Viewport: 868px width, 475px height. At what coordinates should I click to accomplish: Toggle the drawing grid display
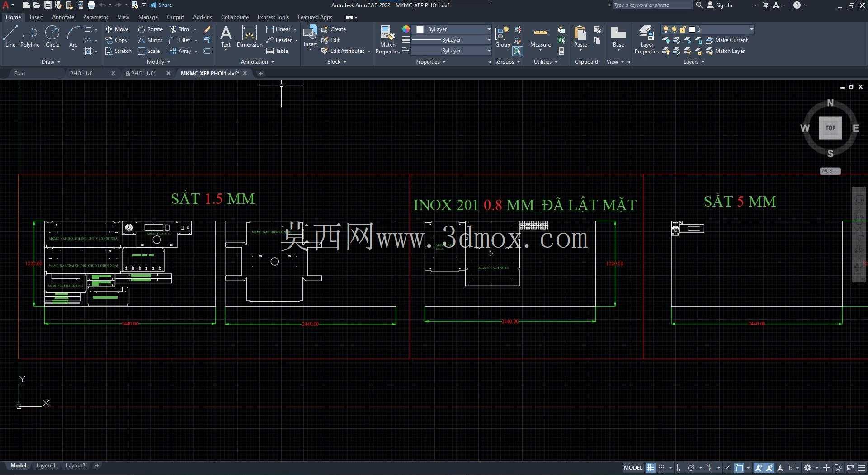coord(650,468)
